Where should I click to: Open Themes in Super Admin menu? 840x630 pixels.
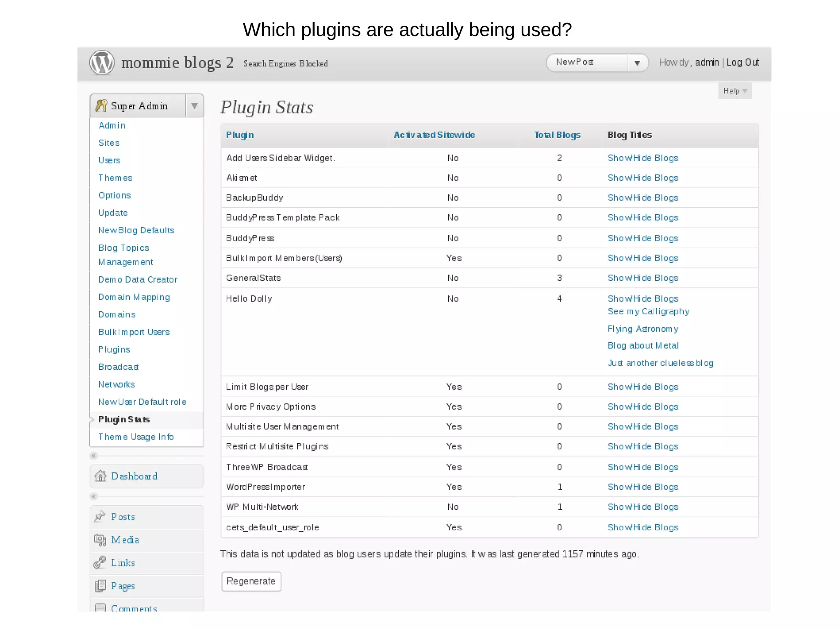point(115,178)
